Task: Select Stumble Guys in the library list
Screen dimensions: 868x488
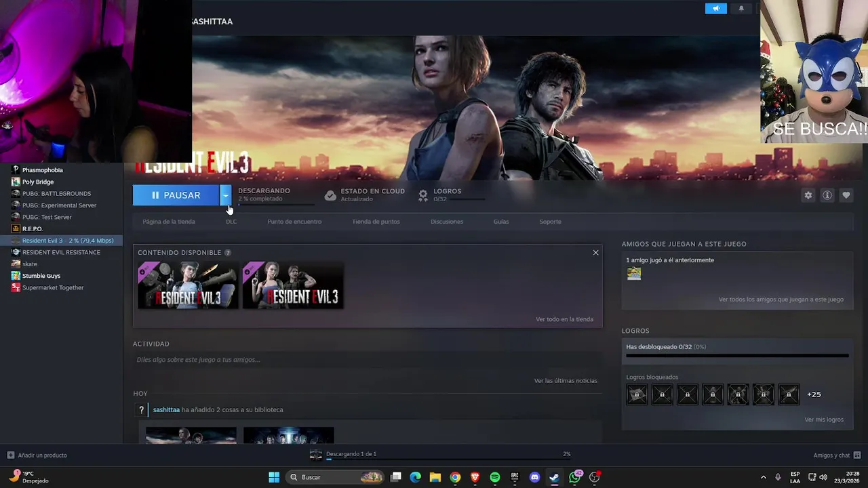Action: [41, 276]
